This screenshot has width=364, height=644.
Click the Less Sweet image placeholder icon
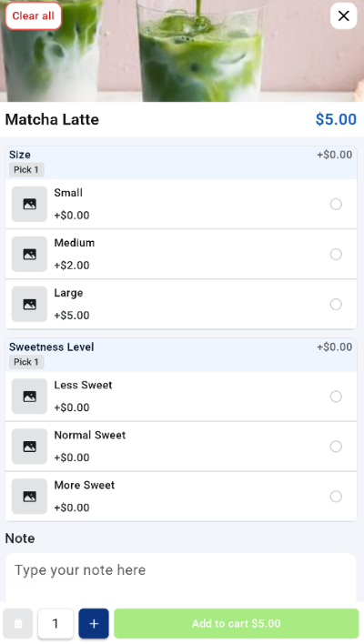tap(29, 397)
